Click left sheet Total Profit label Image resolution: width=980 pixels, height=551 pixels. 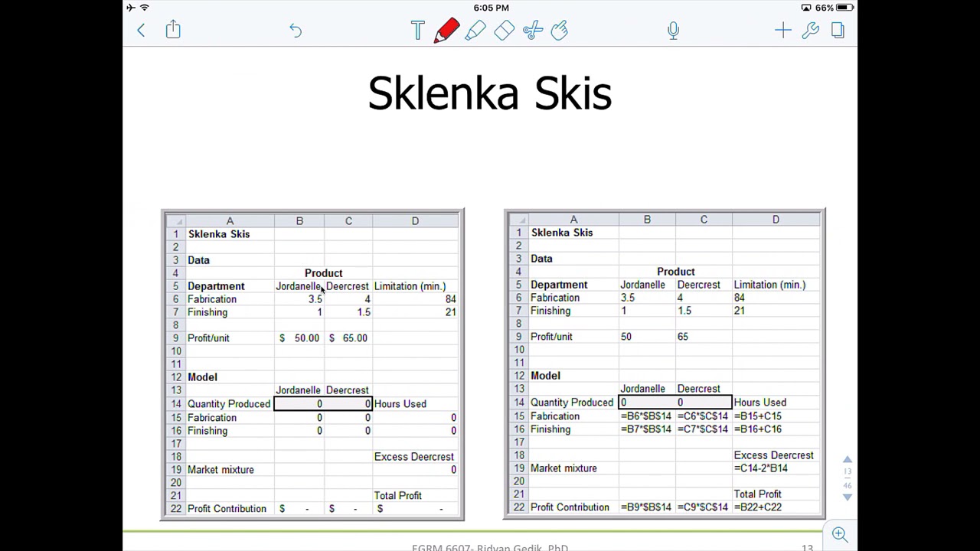398,496
